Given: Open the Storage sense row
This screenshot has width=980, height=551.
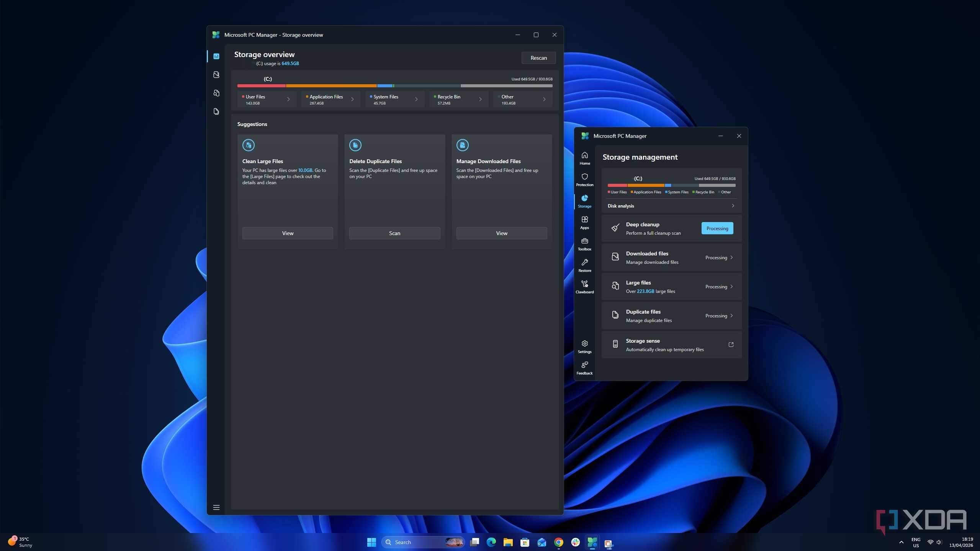Looking at the screenshot, I should (x=671, y=345).
